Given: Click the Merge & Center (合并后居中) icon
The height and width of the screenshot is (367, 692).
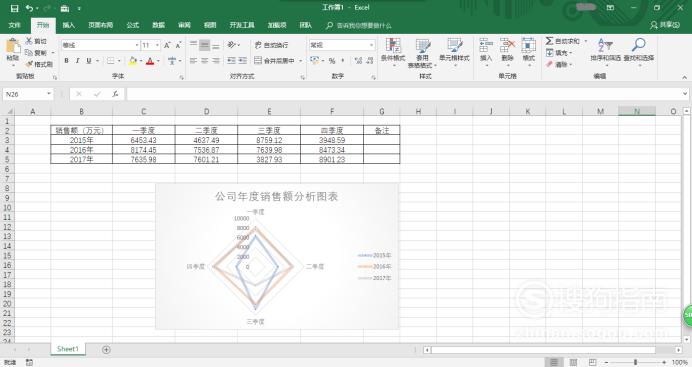Looking at the screenshot, I should point(258,60).
